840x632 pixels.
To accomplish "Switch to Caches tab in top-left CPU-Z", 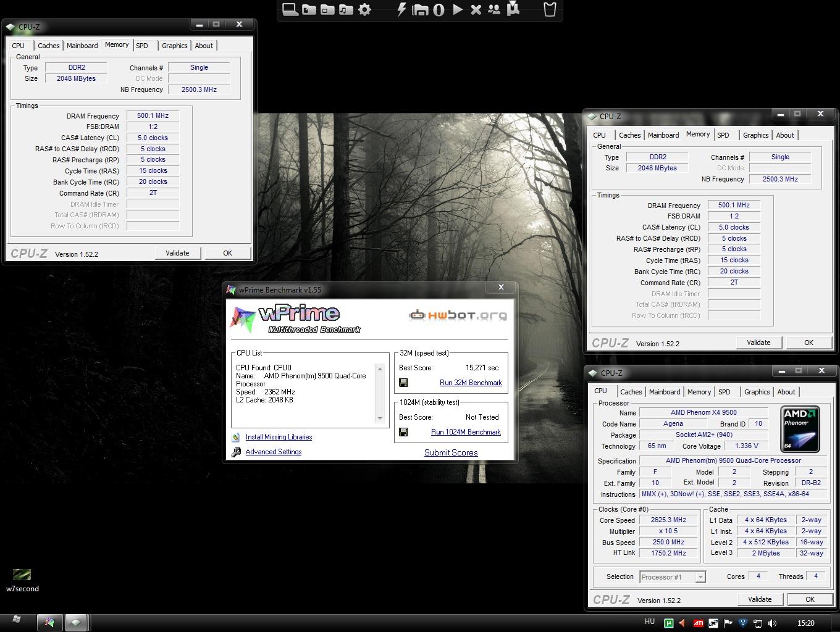I will (48, 46).
